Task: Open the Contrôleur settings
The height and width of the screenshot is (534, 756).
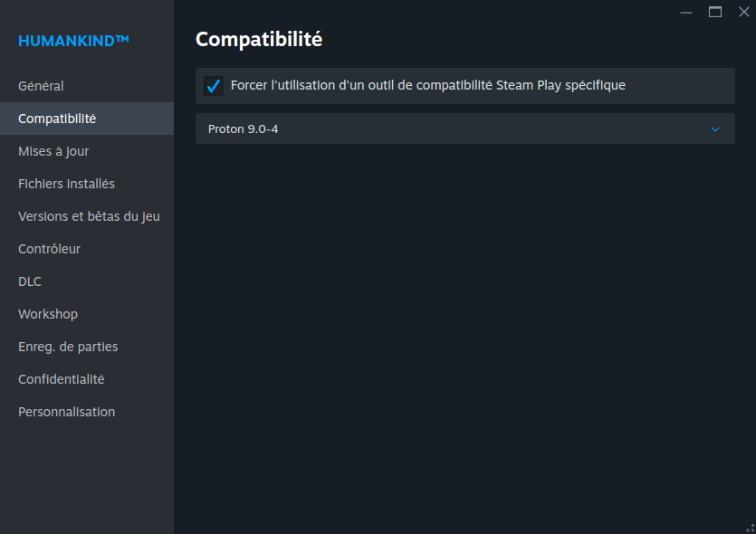Action: click(87, 249)
